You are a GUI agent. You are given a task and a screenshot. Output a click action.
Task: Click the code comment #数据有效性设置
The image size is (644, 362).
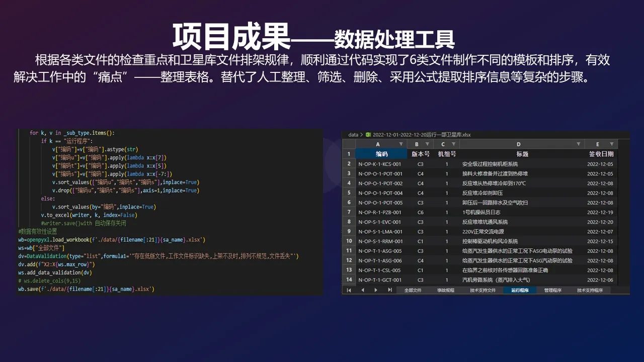coord(37,231)
